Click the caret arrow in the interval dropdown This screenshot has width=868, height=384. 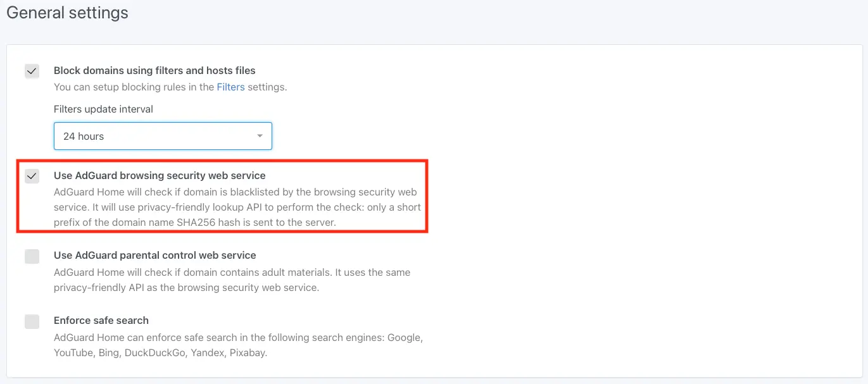coord(260,136)
